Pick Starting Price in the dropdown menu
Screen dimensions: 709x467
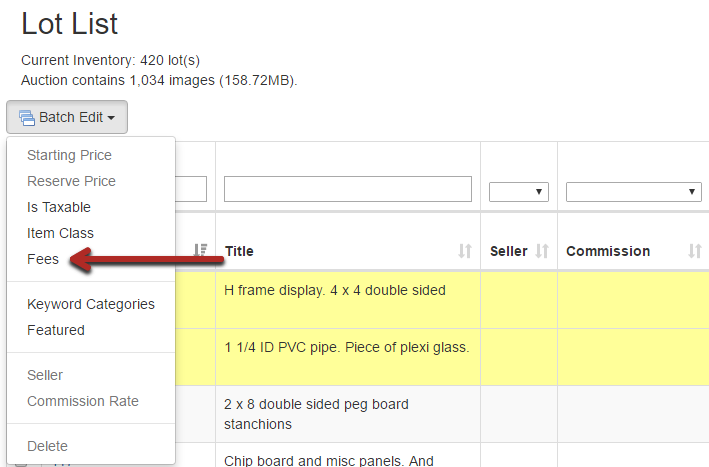point(69,155)
